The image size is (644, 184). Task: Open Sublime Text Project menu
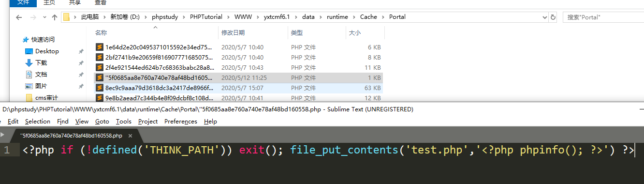coord(148,122)
